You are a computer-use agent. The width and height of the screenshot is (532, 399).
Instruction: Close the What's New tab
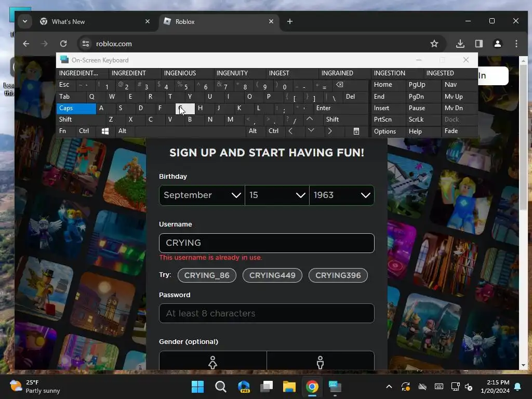click(x=147, y=21)
